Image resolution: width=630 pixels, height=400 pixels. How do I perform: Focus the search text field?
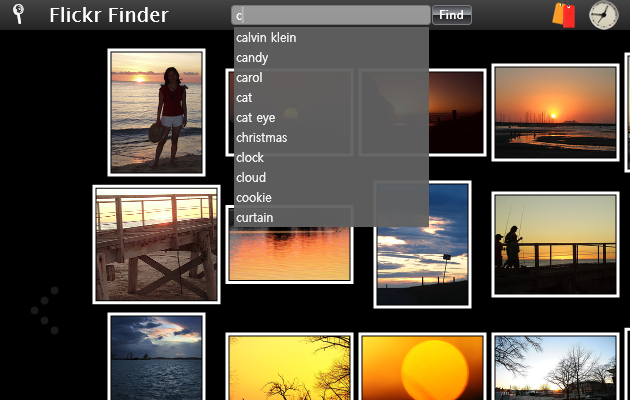point(331,15)
